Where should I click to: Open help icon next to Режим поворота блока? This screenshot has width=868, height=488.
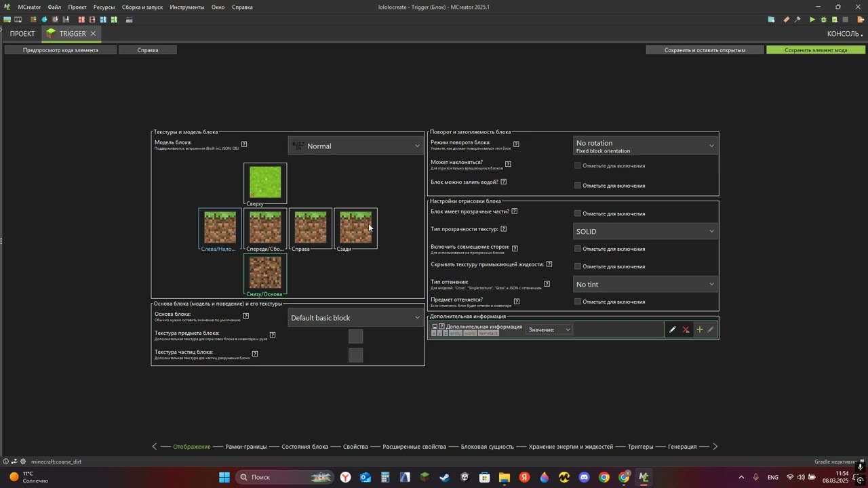tap(516, 144)
